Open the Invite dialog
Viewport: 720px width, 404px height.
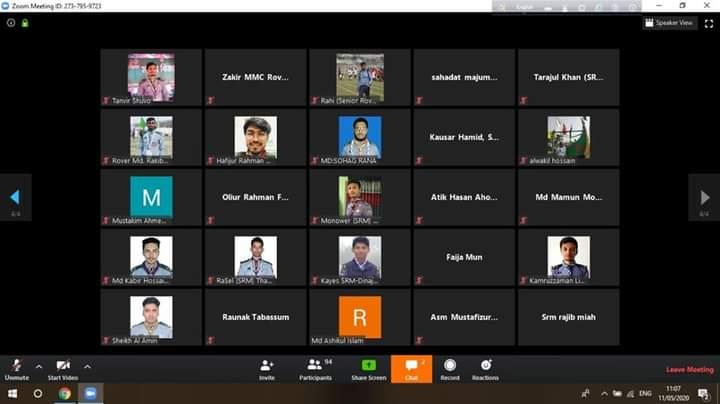coord(267,367)
